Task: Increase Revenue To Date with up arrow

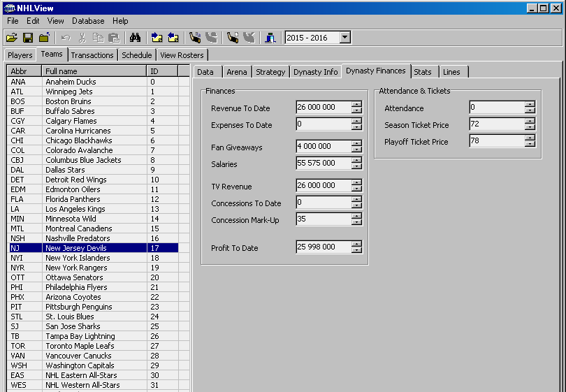Action: (x=356, y=104)
